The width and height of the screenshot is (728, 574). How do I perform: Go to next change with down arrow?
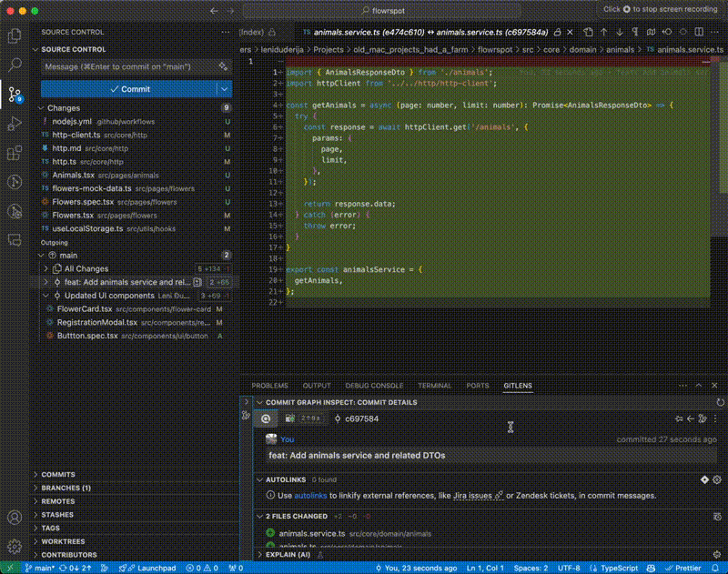click(x=620, y=32)
